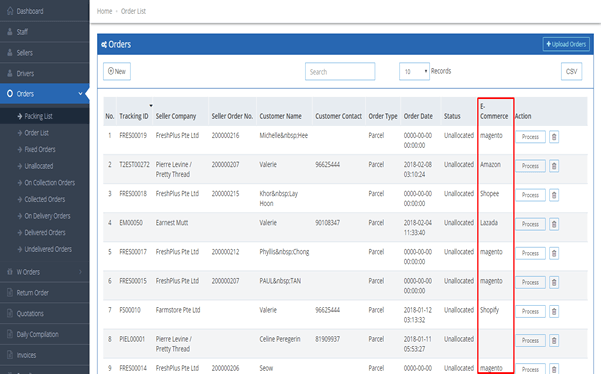Open Undelivered Orders submenu item

(48, 249)
